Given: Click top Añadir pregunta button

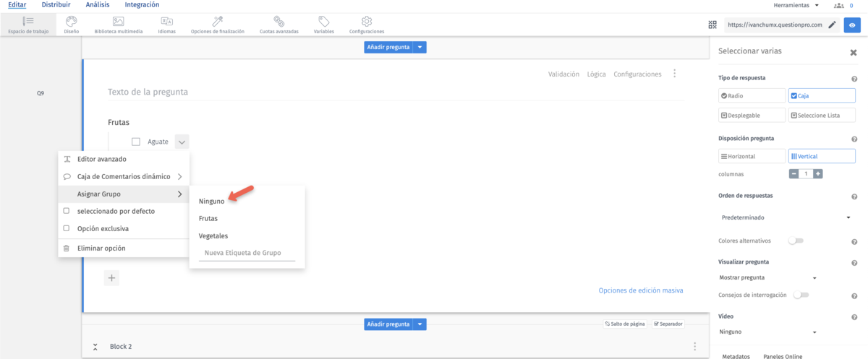Looking at the screenshot, I should (388, 47).
